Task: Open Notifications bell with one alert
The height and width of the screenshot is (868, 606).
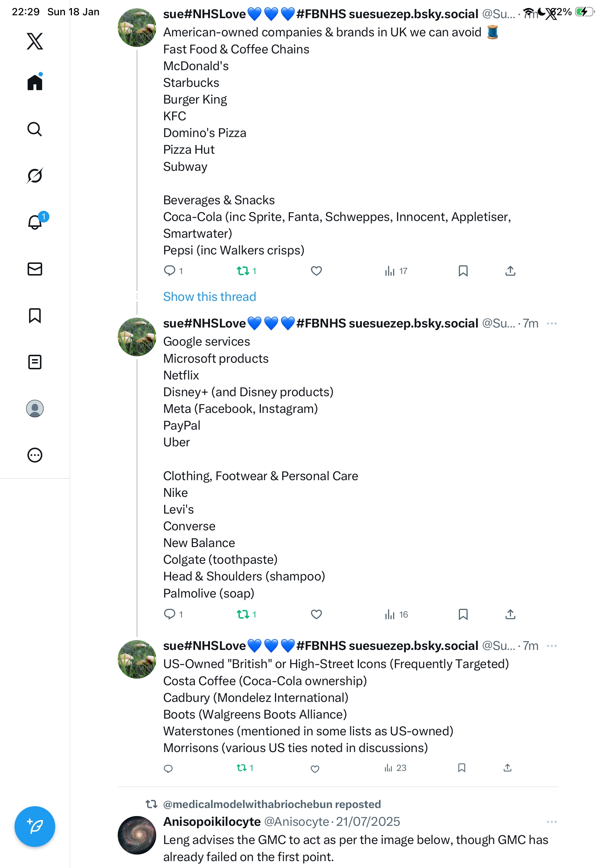Action: 35,222
